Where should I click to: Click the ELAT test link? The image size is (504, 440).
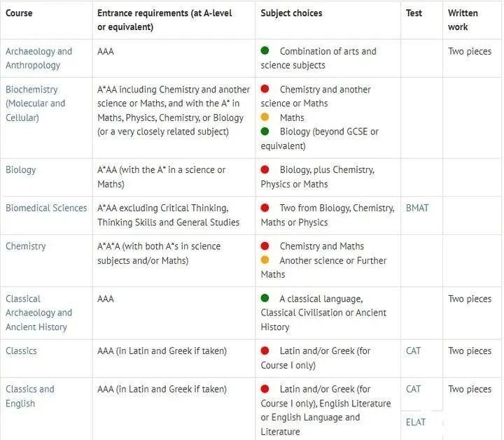pyautogui.click(x=415, y=422)
